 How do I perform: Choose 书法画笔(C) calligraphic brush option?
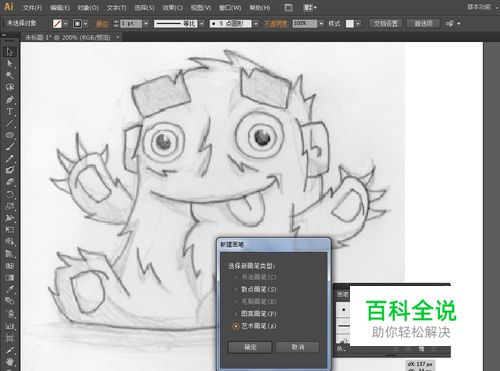pos(255,277)
